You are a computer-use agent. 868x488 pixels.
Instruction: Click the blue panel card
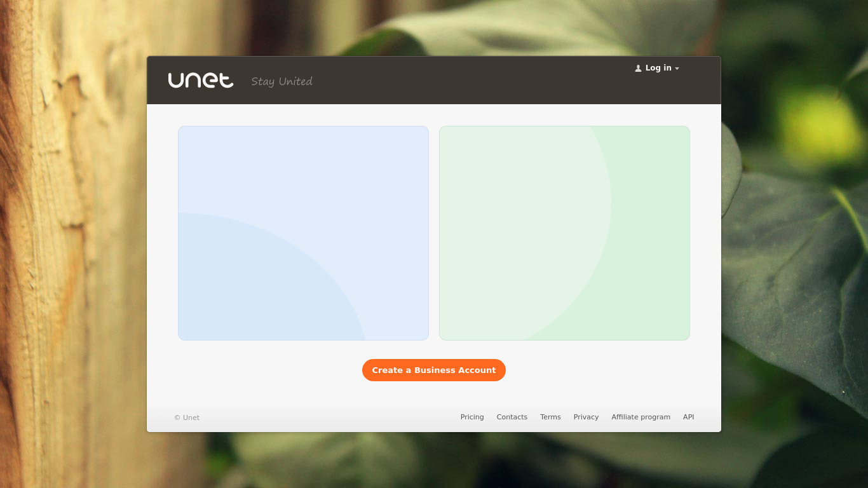coord(303,233)
